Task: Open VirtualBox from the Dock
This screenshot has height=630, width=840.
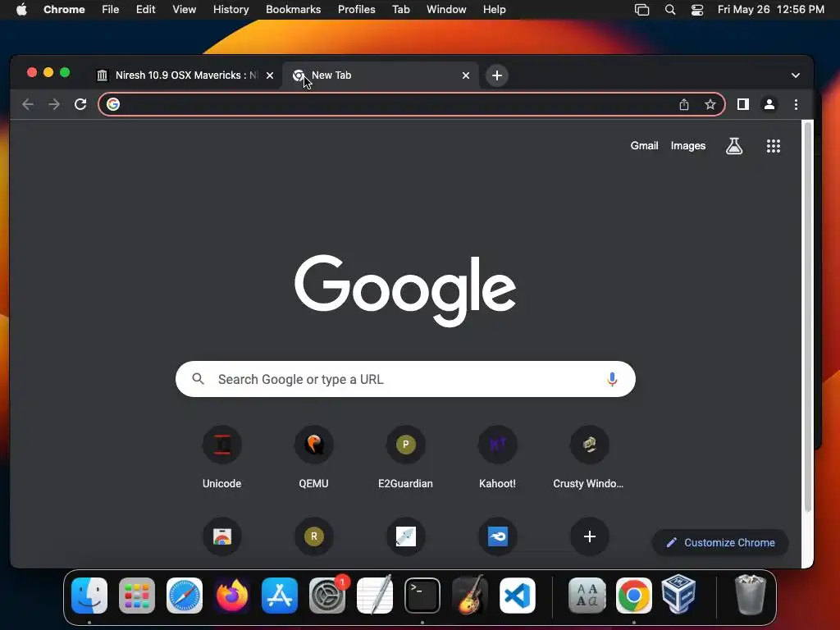Action: click(678, 594)
